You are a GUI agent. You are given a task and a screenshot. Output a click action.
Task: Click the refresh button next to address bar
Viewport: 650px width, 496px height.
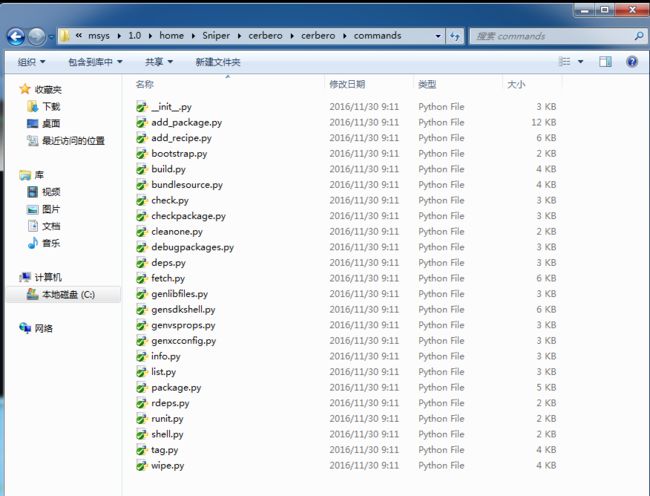[455, 36]
